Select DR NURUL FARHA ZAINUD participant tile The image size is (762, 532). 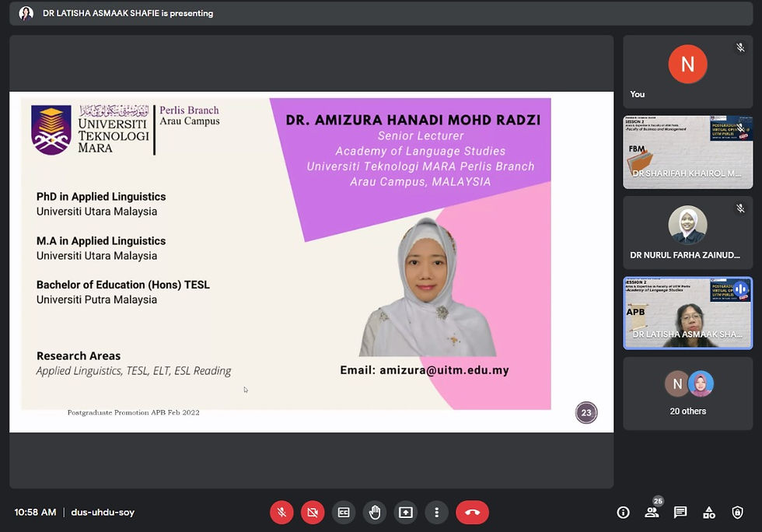click(x=687, y=233)
